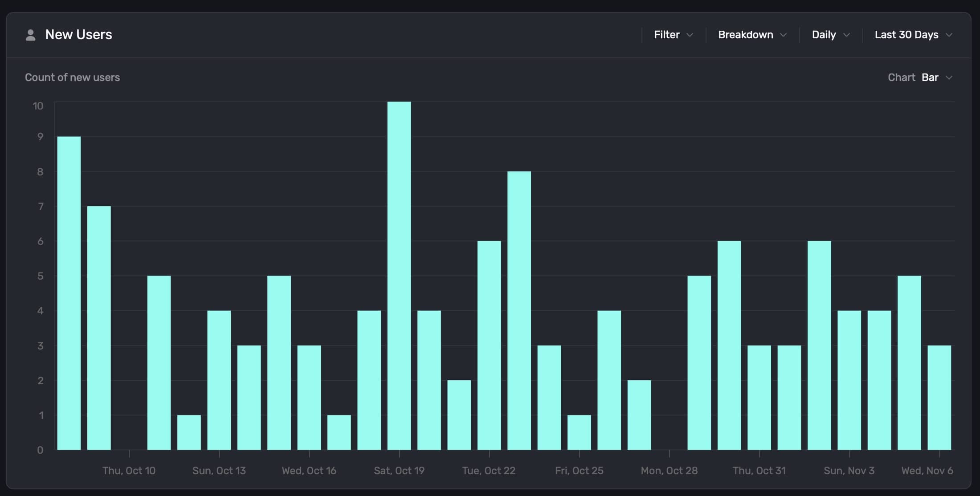The width and height of the screenshot is (980, 496).
Task: Select the second bar showing 7 users
Action: [99, 328]
